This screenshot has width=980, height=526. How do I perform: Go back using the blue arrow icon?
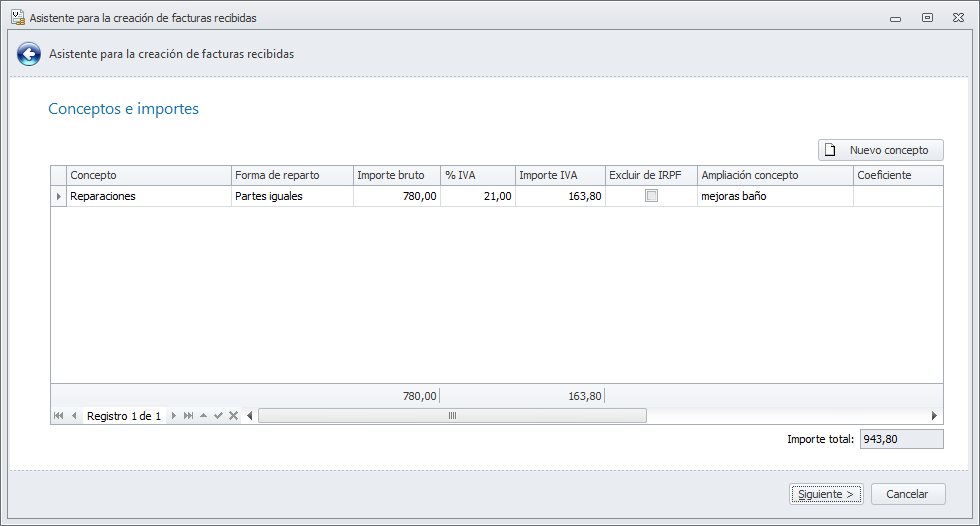point(29,54)
